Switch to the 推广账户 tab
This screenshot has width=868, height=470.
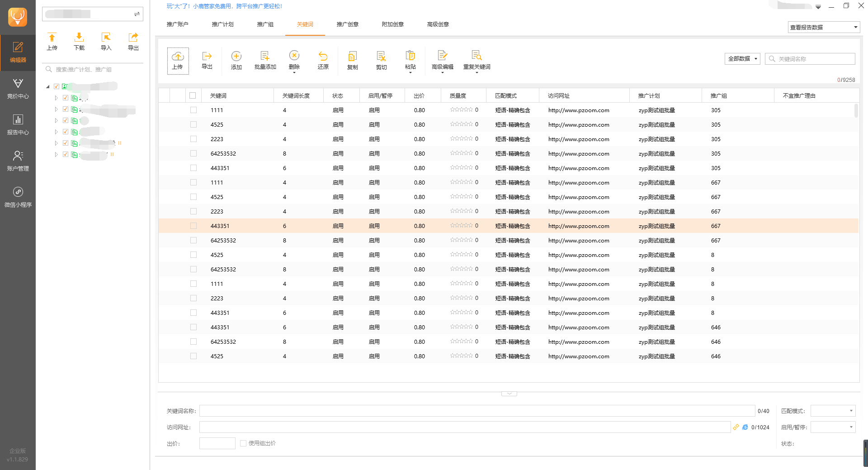178,24
